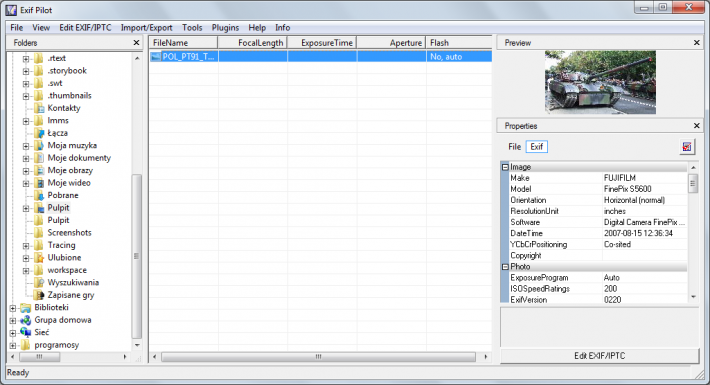
Task: Select the Łącza folder icon
Action: (39, 133)
